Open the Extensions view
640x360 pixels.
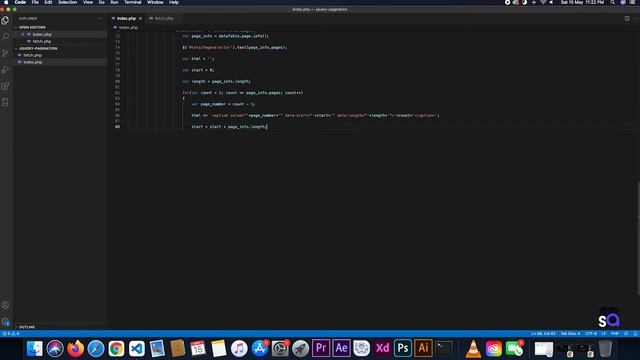point(5,86)
